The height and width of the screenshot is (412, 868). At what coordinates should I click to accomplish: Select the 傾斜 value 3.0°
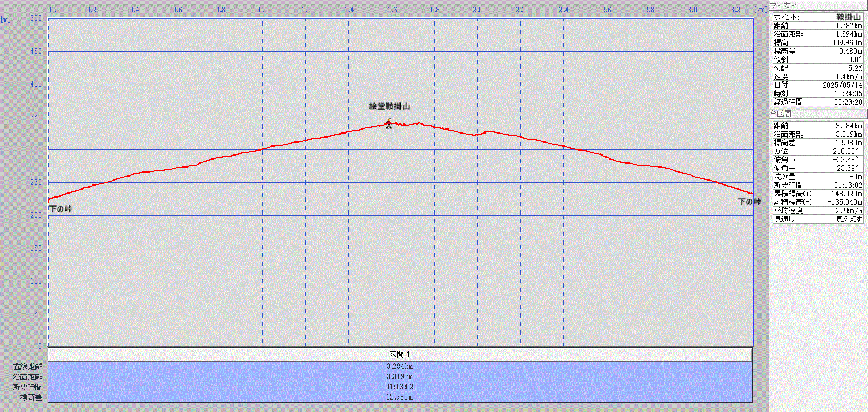(x=855, y=59)
